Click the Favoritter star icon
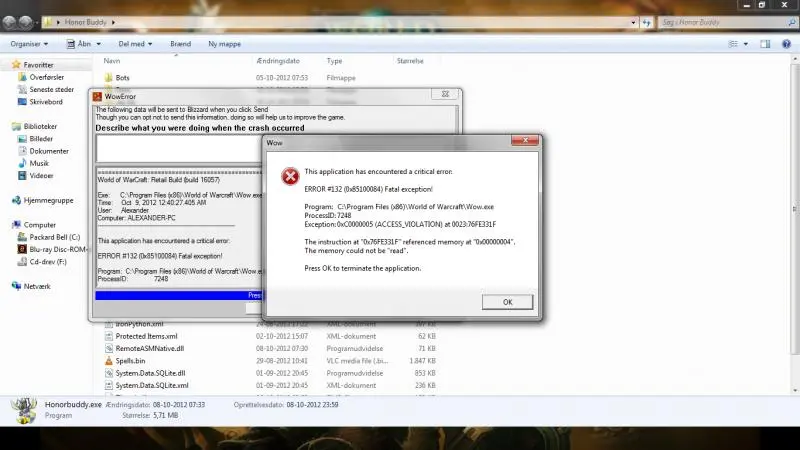The height and width of the screenshot is (450, 800). pos(16,64)
